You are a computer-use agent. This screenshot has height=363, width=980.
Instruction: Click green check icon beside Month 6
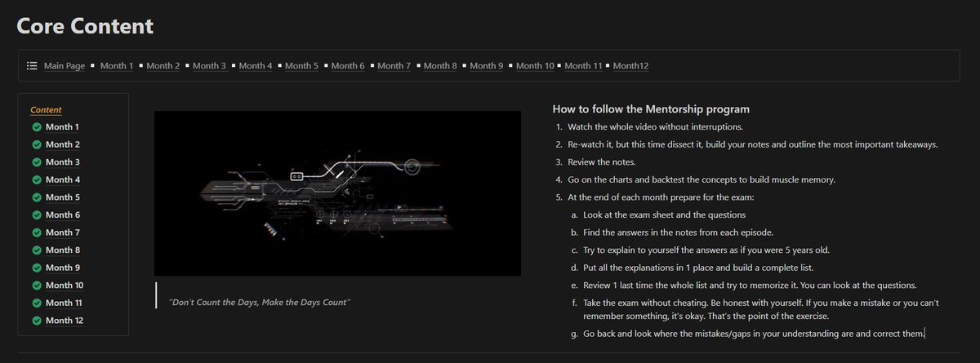tap(37, 215)
